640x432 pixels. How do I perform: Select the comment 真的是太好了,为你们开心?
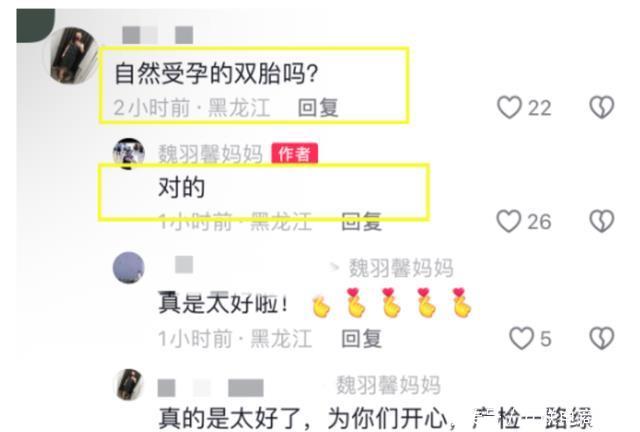[x=307, y=418]
